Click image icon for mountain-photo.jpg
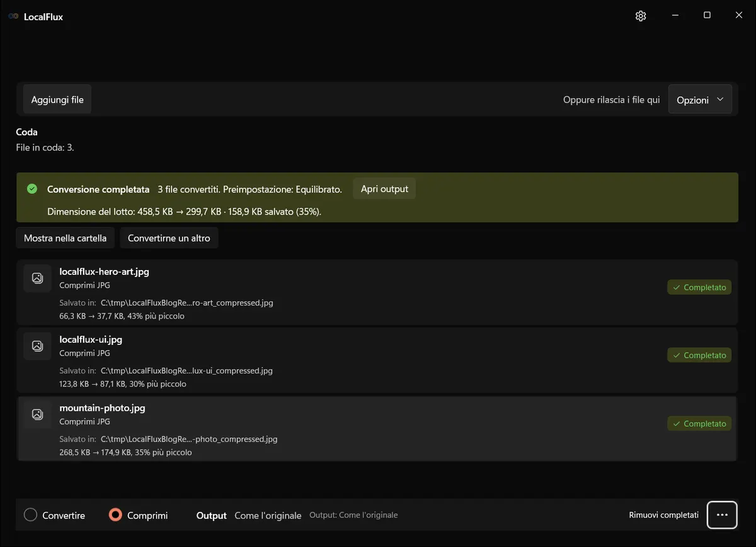Viewport: 756px width, 547px height. [37, 414]
